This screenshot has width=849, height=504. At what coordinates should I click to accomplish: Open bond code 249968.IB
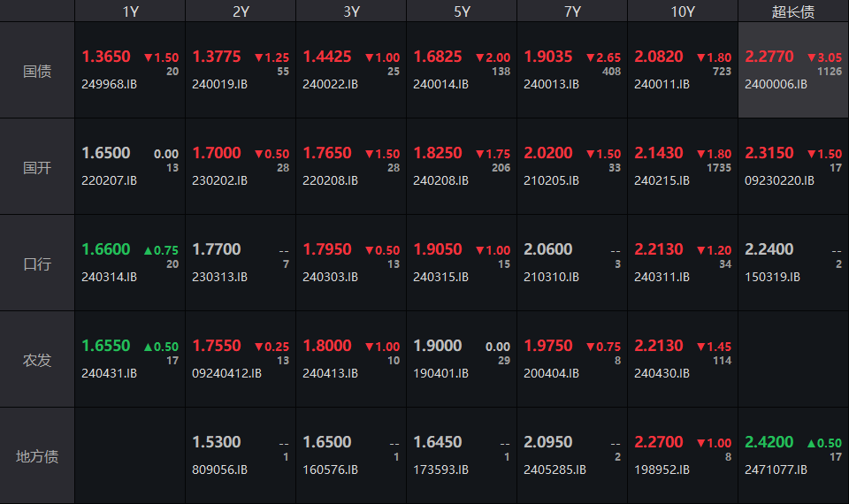click(109, 84)
